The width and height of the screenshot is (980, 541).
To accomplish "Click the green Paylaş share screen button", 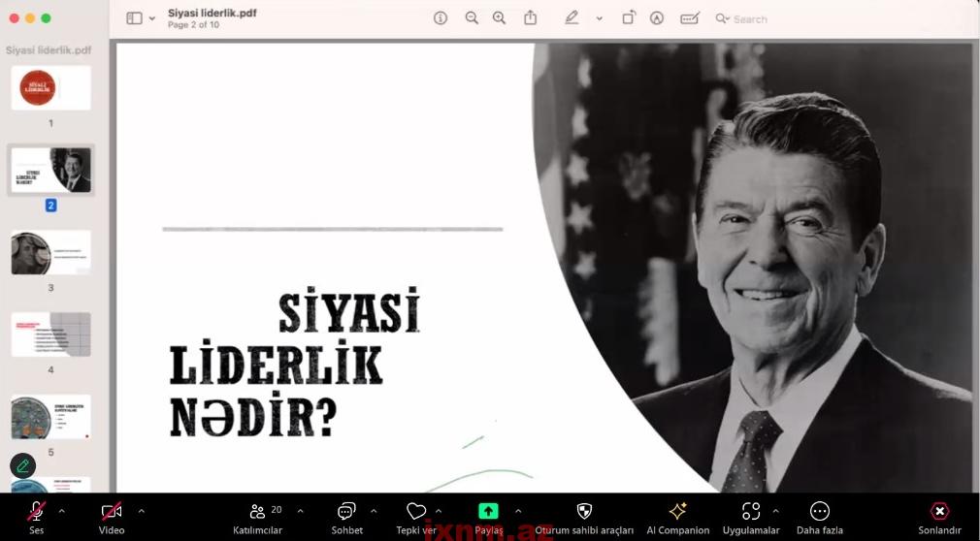I will coord(488,517).
